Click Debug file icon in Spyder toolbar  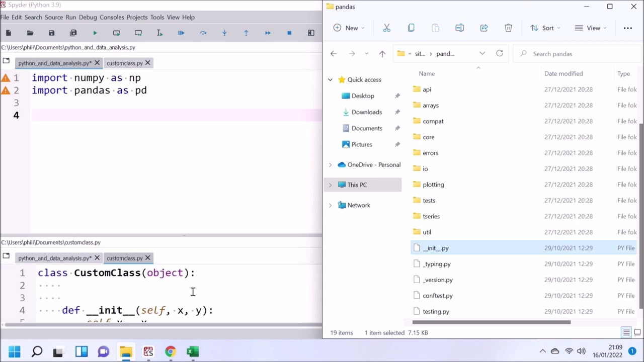pos(181,33)
